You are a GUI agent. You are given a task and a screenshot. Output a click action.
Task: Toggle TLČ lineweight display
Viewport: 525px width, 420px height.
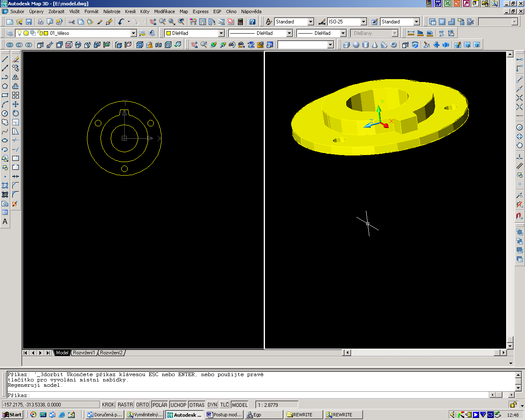[224, 405]
